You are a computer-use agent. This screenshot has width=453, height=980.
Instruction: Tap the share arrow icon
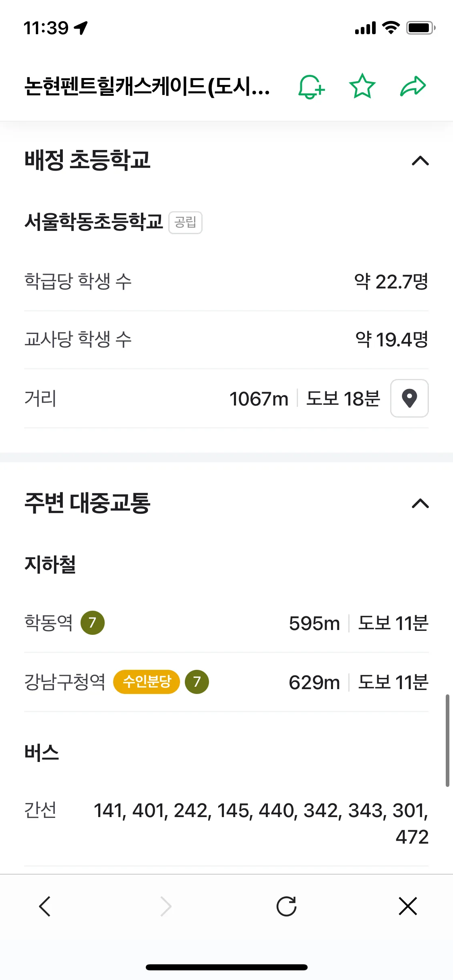(x=413, y=86)
